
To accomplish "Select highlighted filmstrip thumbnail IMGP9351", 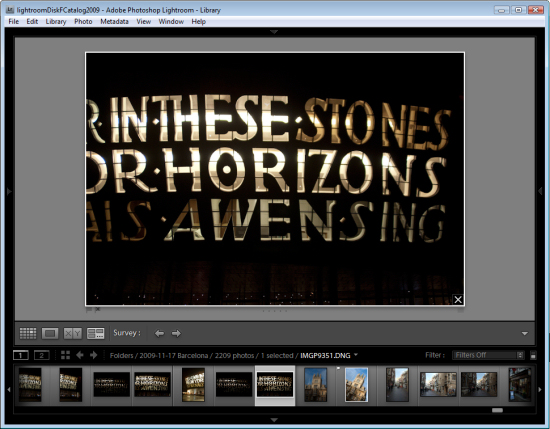I will click(x=275, y=385).
